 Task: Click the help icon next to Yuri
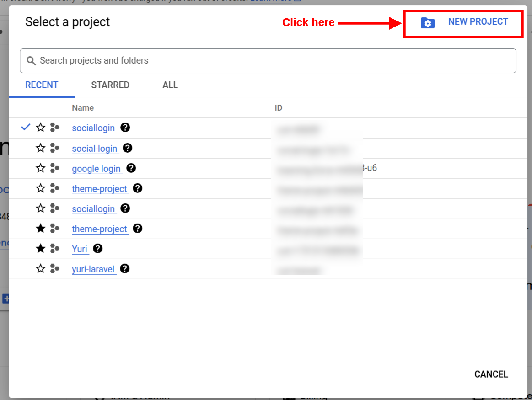pos(97,249)
